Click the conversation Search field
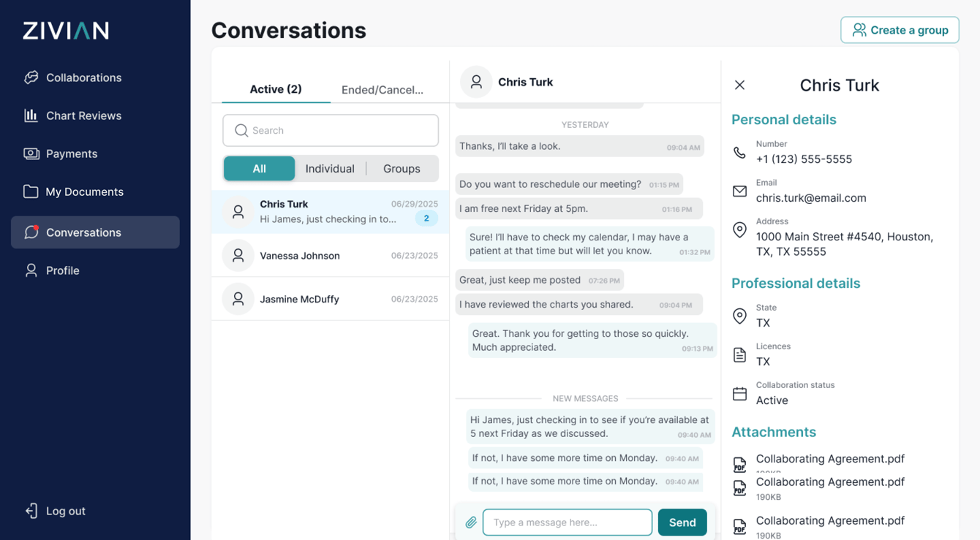This screenshot has width=980, height=540. click(x=331, y=130)
